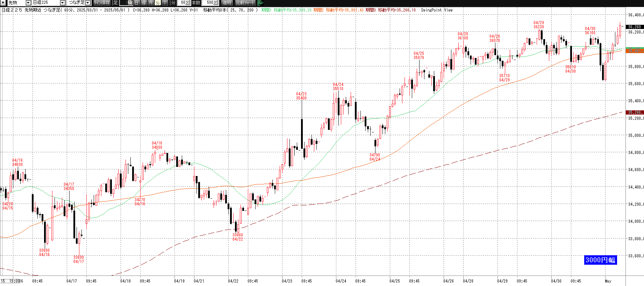Click the tick (T) timeframe button
The width and height of the screenshot is (644, 286).
tap(165, 3)
